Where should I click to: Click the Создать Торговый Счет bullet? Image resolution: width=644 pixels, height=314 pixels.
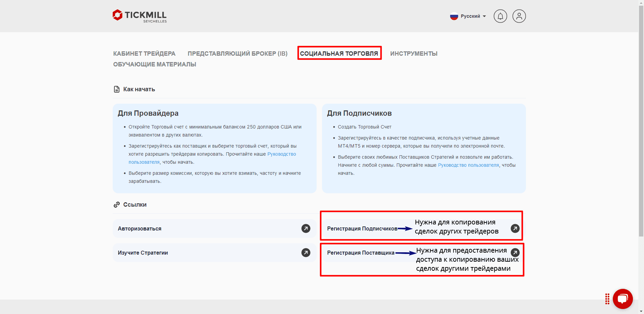[x=365, y=127]
